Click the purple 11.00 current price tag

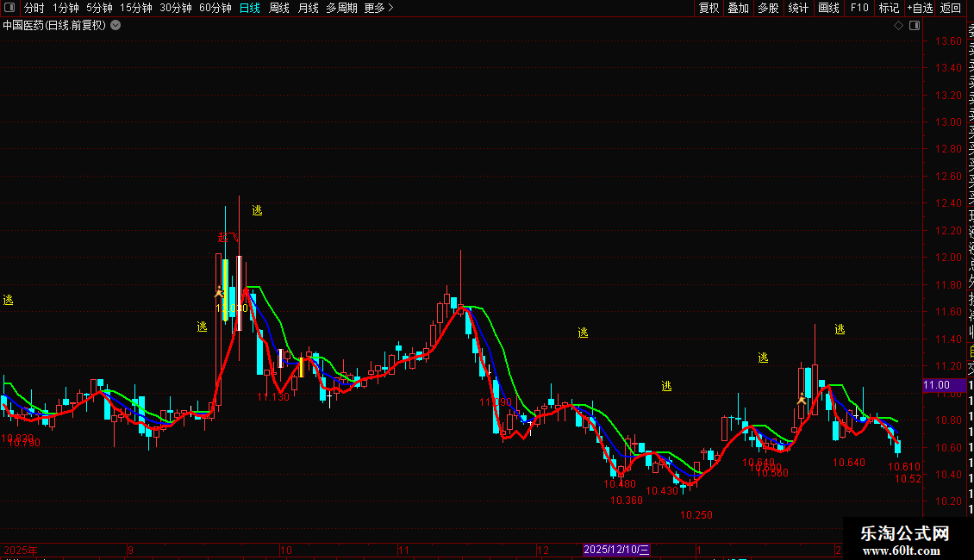click(944, 385)
